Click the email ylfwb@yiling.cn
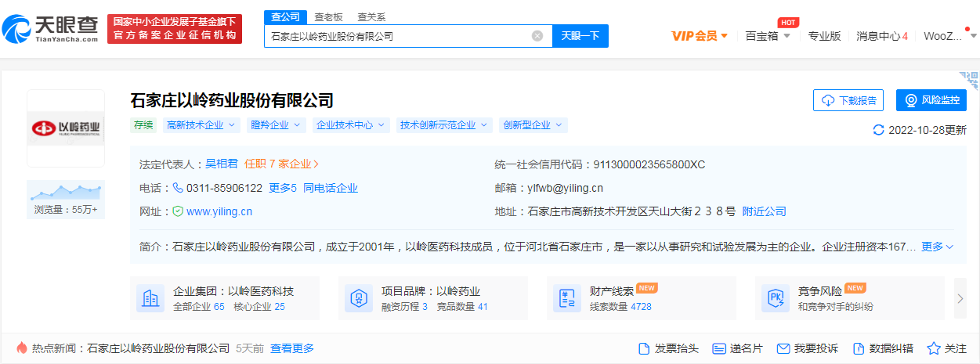 click(x=565, y=188)
